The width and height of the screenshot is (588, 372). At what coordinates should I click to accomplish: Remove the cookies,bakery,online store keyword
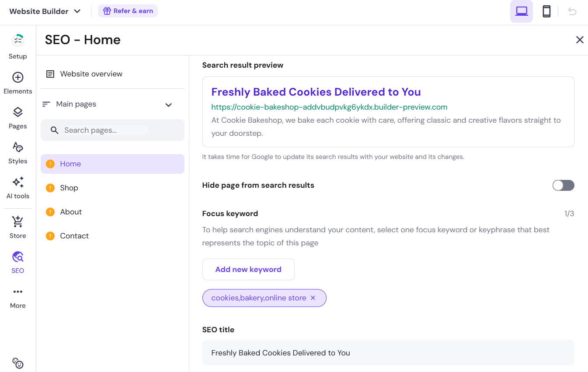[x=313, y=298]
